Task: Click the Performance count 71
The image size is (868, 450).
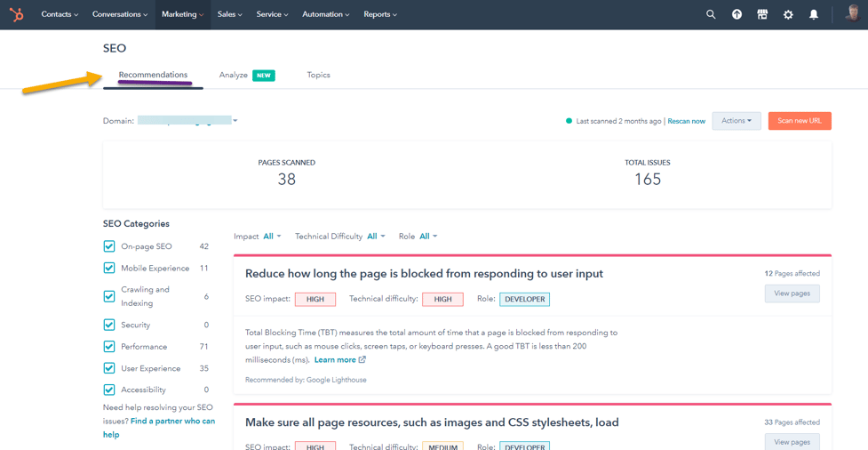Action: click(x=203, y=346)
